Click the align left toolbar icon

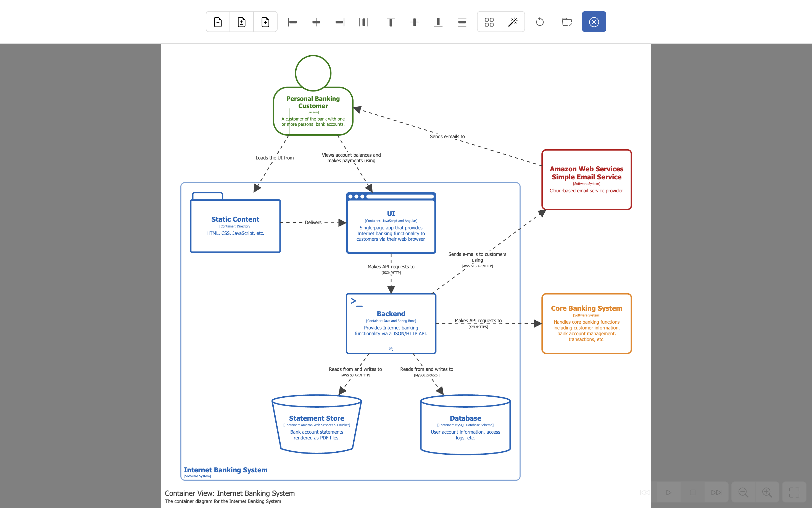pyautogui.click(x=292, y=22)
